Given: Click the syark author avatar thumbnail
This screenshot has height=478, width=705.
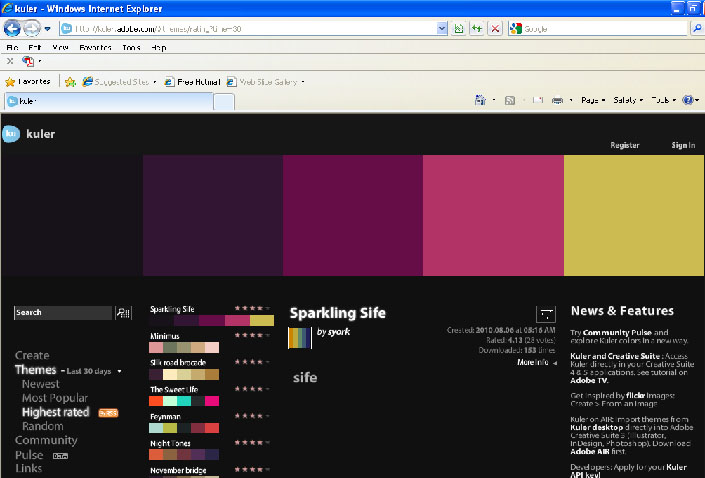Looking at the screenshot, I should pyautogui.click(x=300, y=338).
